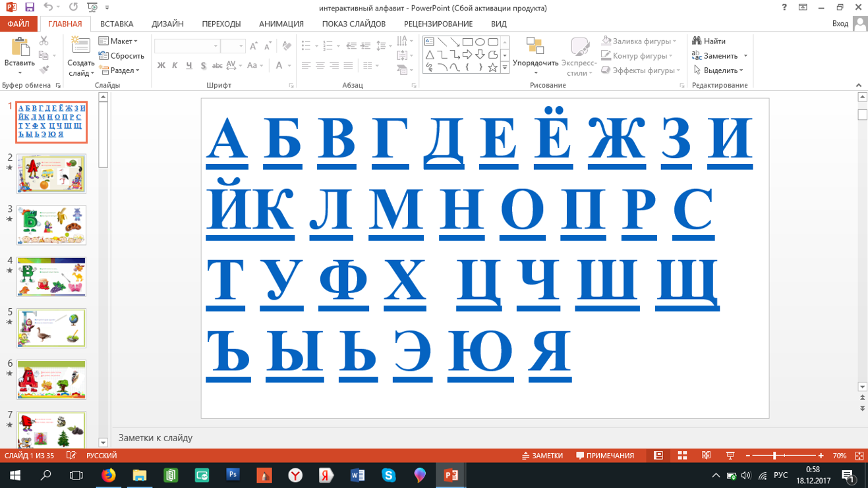Toggle Bold (Ж) formatting
Image resolution: width=868 pixels, height=488 pixels.
click(x=161, y=65)
